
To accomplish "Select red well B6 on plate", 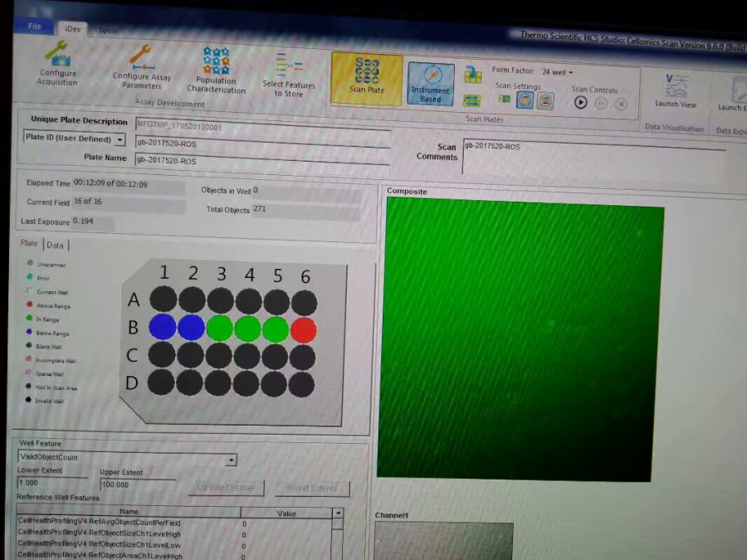I will click(x=304, y=330).
